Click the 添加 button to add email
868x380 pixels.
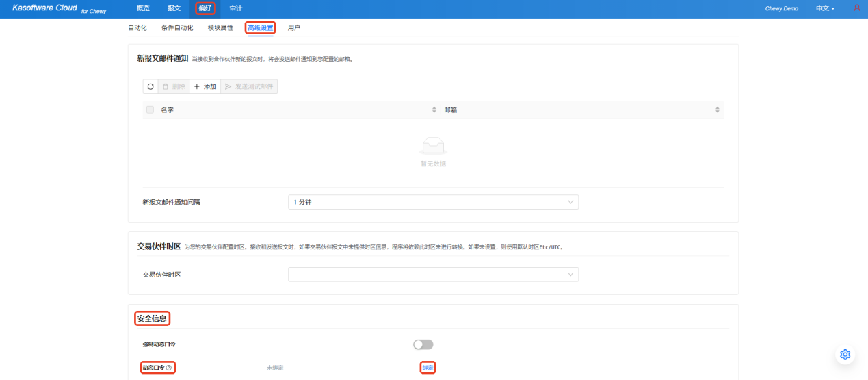[x=205, y=86]
